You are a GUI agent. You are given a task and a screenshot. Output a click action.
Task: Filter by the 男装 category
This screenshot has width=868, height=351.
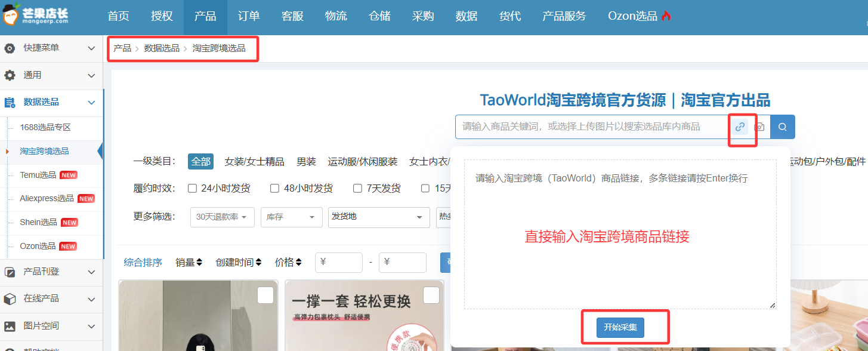click(x=307, y=161)
